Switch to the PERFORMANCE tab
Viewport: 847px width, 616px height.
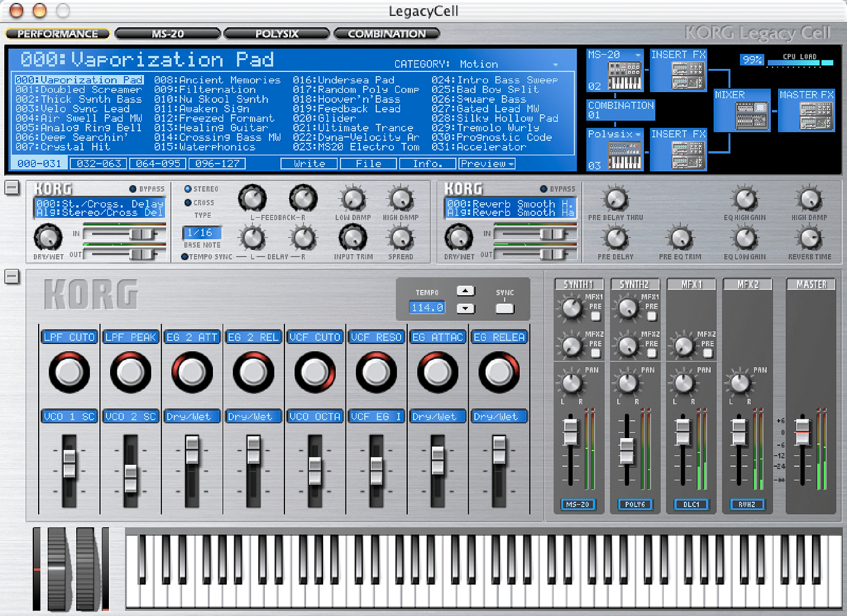(x=57, y=34)
